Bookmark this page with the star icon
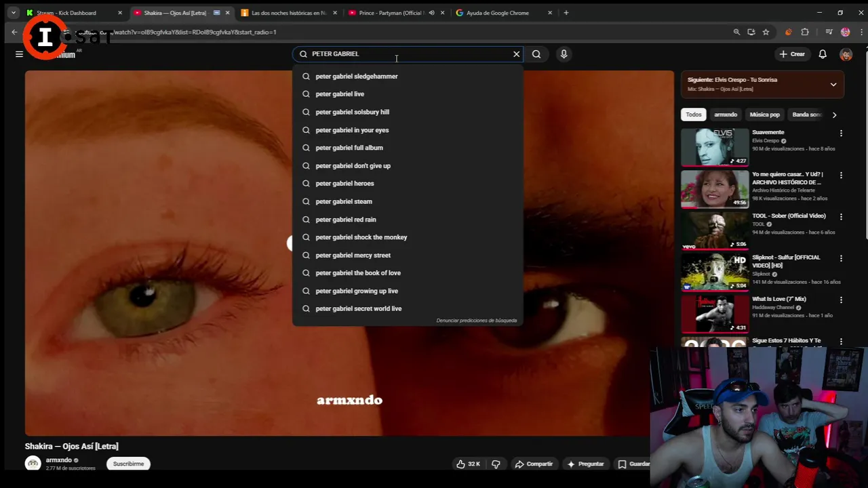The height and width of the screenshot is (488, 868). click(766, 32)
